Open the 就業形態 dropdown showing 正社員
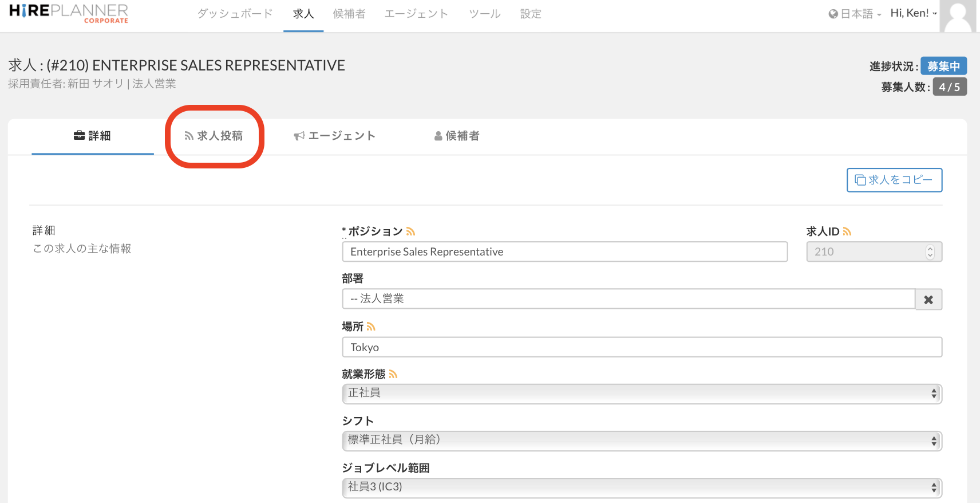This screenshot has width=980, height=503. point(641,393)
